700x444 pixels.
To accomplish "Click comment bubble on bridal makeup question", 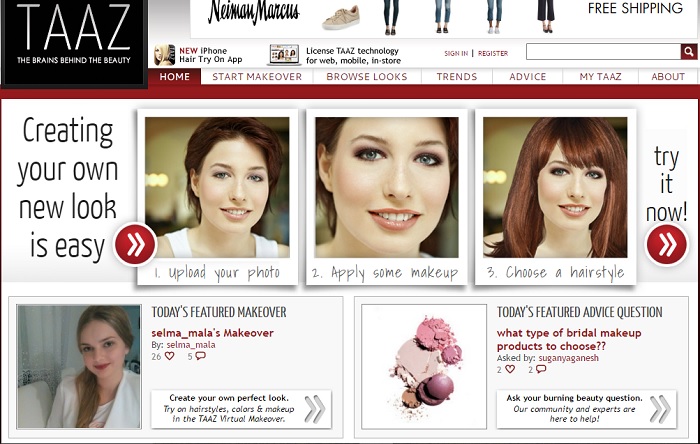I will click(541, 369).
